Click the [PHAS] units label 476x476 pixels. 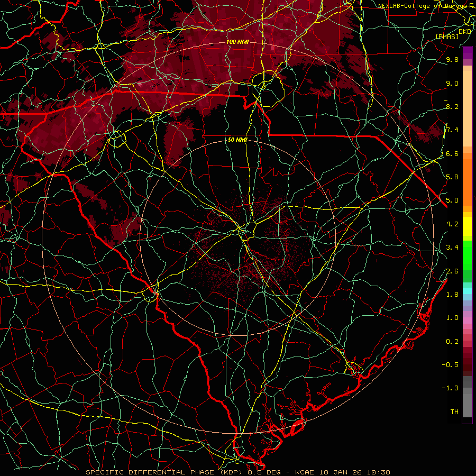[x=447, y=37]
